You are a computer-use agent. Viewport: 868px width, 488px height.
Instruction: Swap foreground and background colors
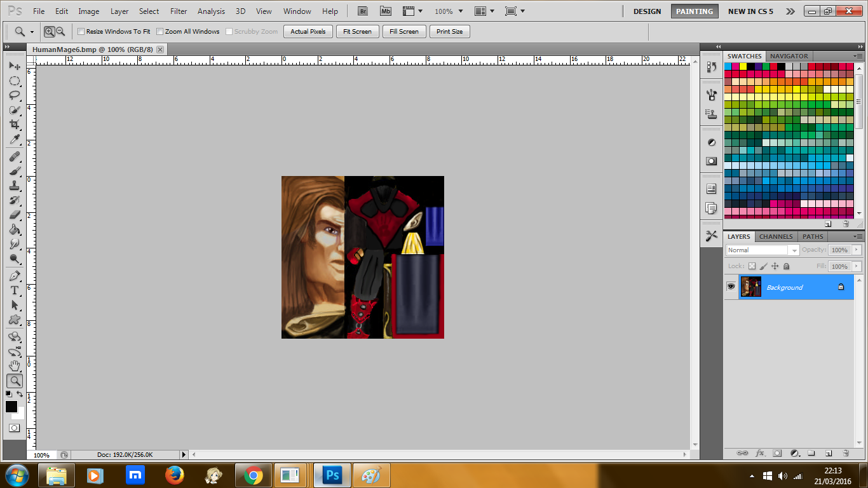[x=20, y=395]
